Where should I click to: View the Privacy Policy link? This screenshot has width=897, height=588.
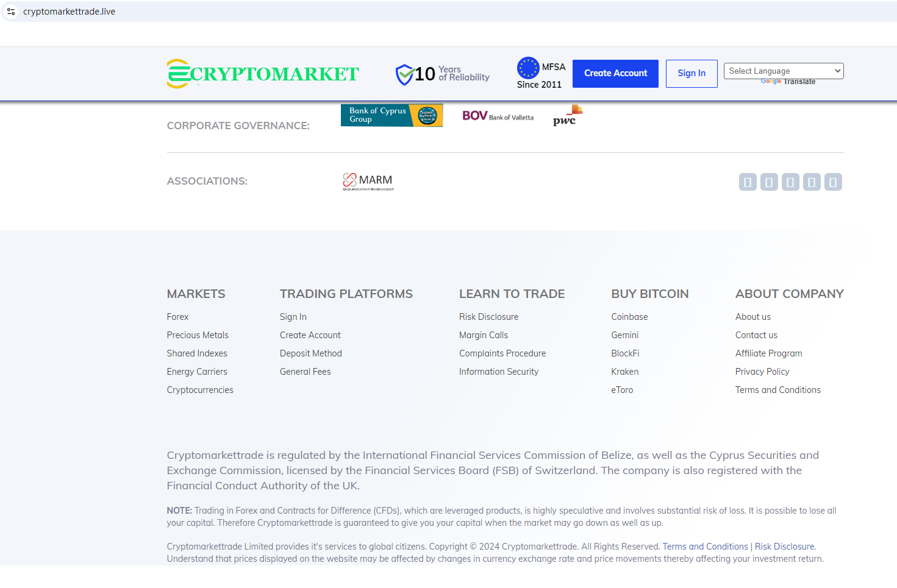click(x=762, y=372)
